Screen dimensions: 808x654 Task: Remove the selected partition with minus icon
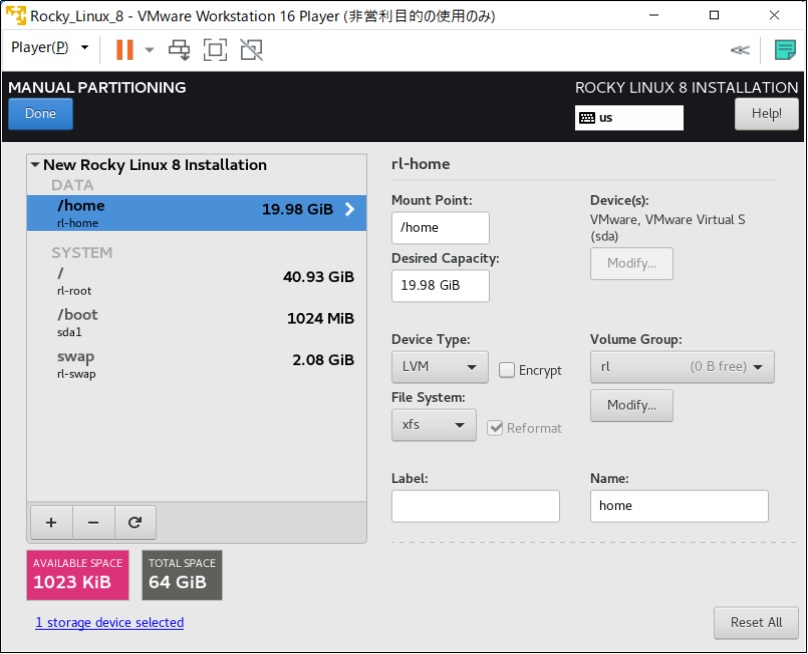coord(93,522)
